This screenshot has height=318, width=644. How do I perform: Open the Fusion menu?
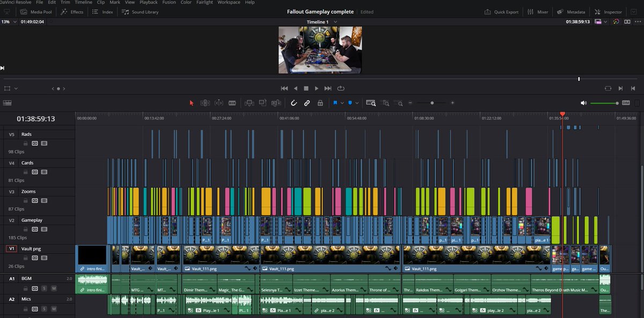coord(169,3)
